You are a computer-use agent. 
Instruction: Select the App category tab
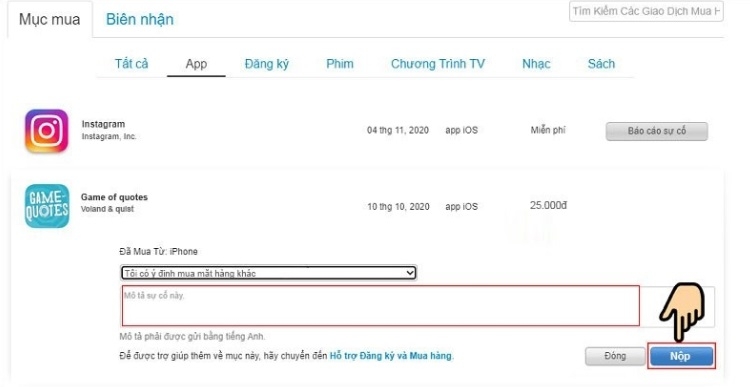click(196, 64)
